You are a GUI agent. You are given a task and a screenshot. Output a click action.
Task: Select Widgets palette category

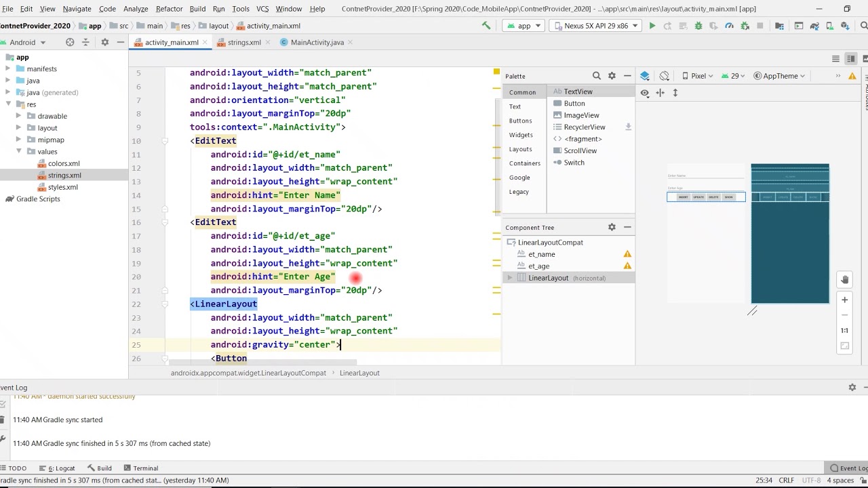click(521, 135)
